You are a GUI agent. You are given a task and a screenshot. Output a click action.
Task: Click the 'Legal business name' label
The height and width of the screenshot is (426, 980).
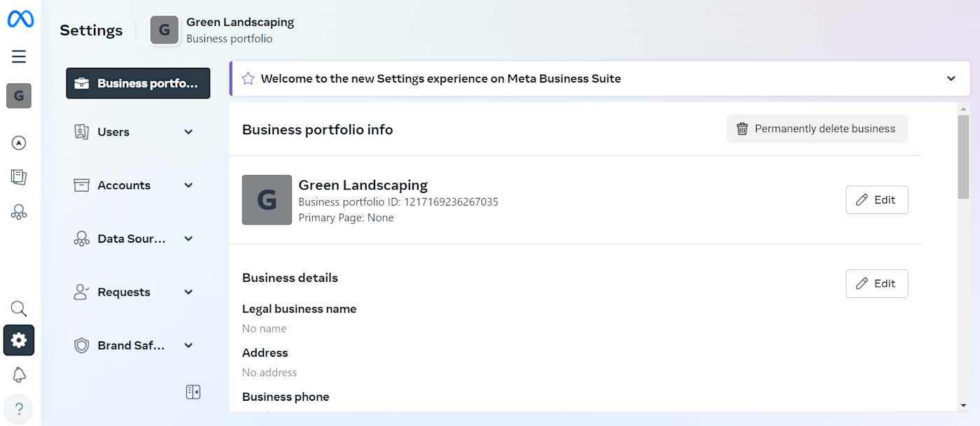coord(299,308)
